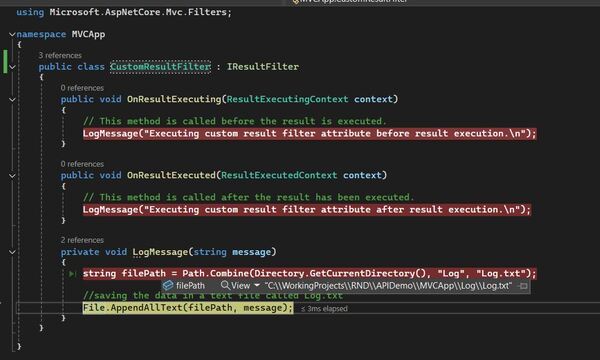This screenshot has height=360, width=600.
Task: Click the filePath variable icon in datatip
Action: coord(168,285)
